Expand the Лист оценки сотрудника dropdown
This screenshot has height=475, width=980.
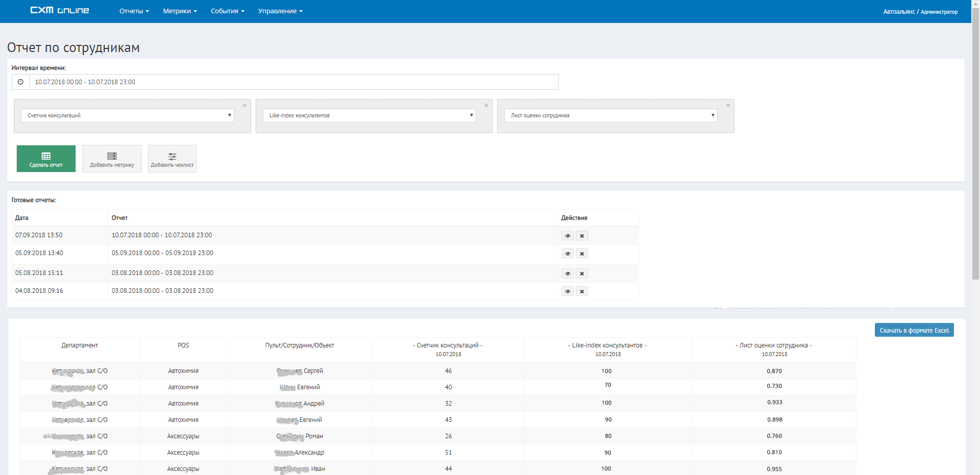[610, 116]
